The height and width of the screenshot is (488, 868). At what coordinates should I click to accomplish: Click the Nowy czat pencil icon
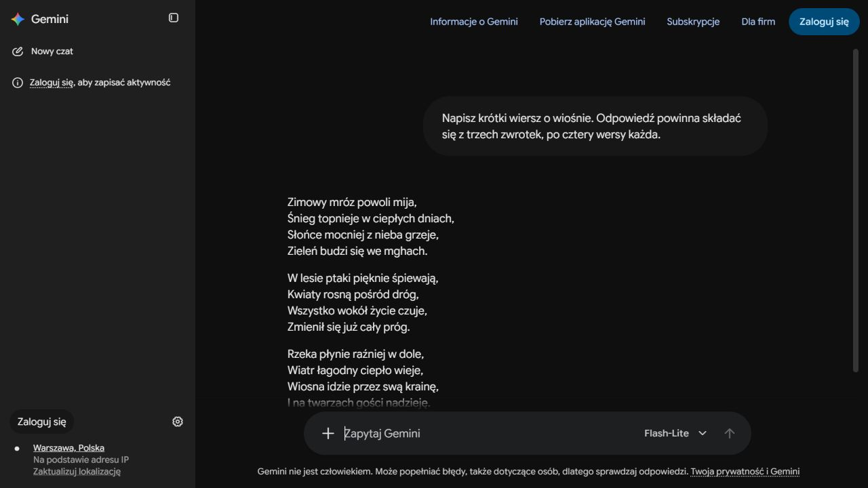point(18,52)
